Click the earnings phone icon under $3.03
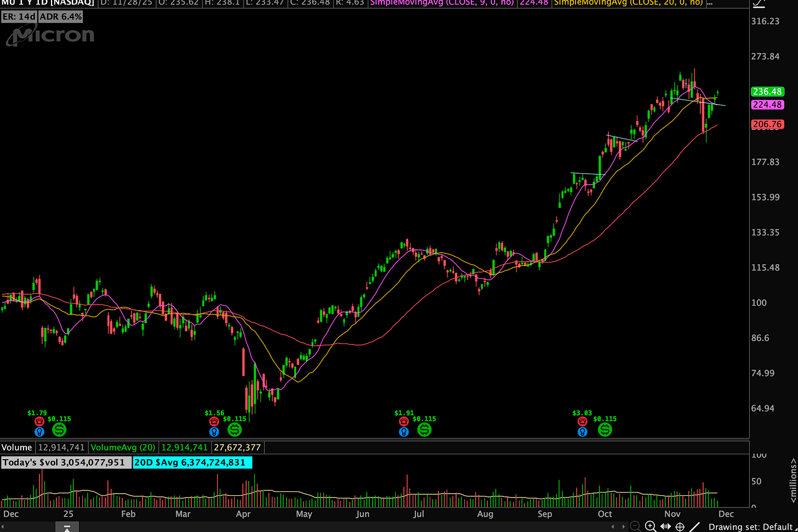The width and height of the screenshot is (798, 532). coord(582,421)
